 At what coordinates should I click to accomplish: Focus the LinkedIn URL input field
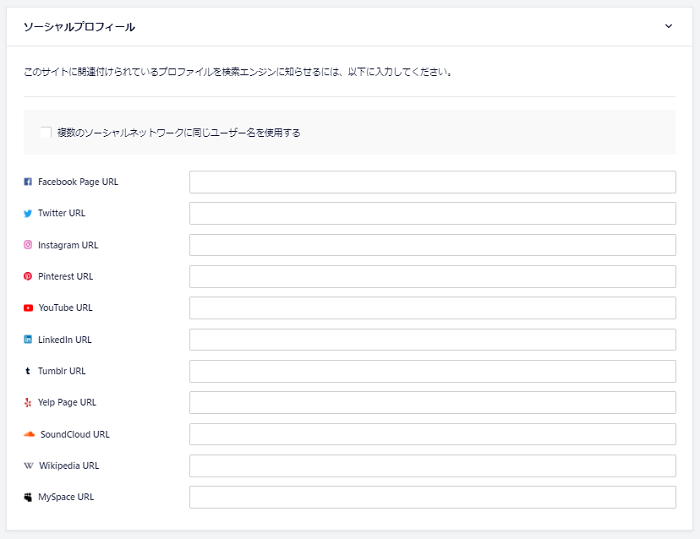click(432, 340)
